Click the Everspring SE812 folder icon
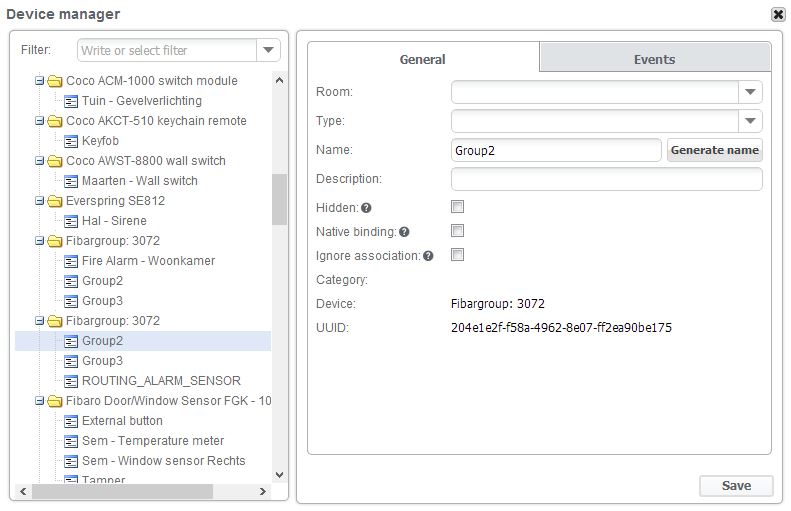 click(55, 201)
